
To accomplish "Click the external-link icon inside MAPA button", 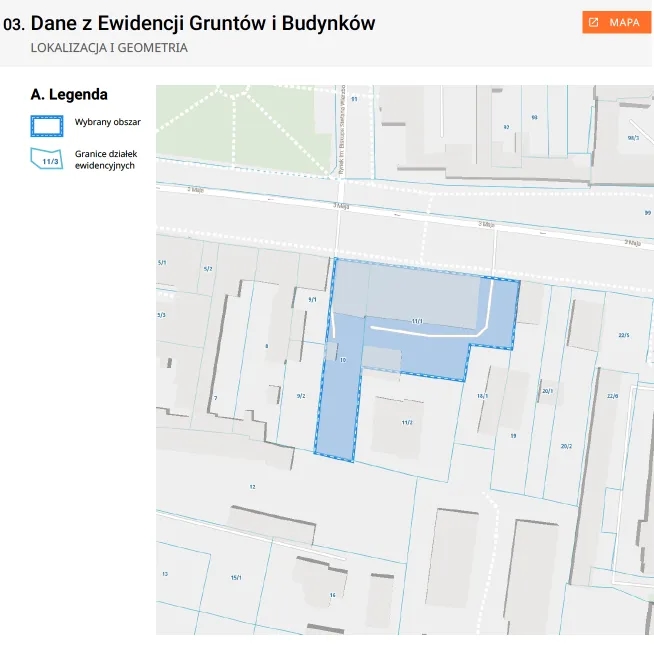I will [594, 22].
